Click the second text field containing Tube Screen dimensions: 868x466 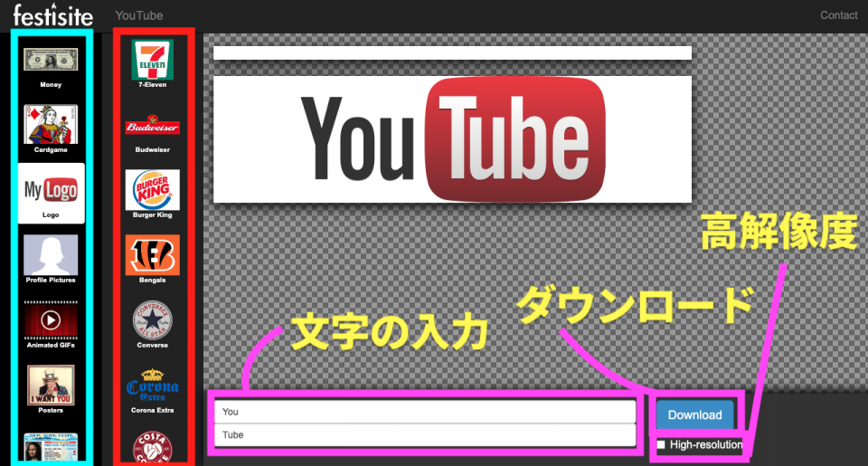(x=425, y=435)
